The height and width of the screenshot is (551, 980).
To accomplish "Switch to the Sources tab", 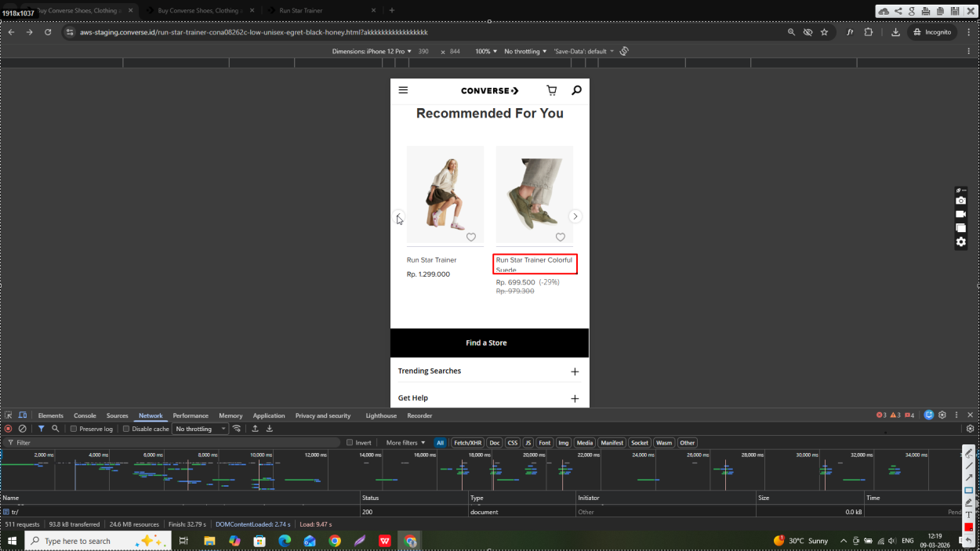I will [x=117, y=415].
